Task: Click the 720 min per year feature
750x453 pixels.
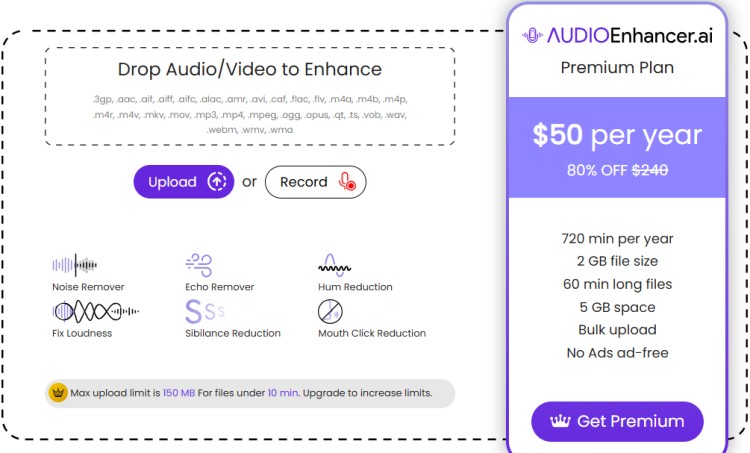Action: pos(617,238)
